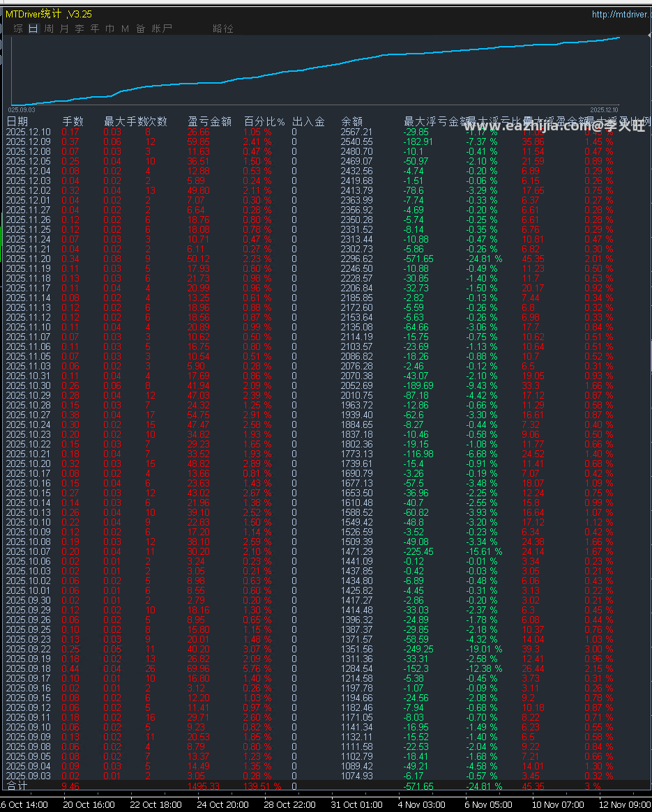Open the 周 weekly statistics tab
The width and height of the screenshot is (652, 812).
(49, 29)
